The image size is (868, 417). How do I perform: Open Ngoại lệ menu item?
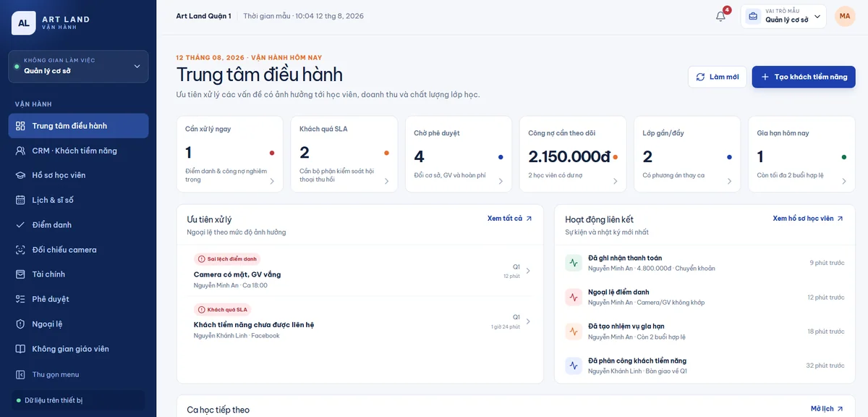point(78,324)
